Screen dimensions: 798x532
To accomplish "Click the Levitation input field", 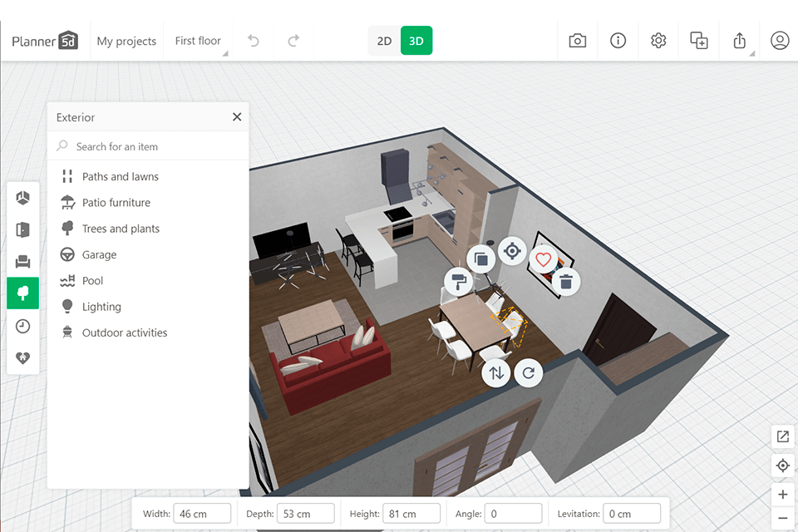I will [632, 514].
